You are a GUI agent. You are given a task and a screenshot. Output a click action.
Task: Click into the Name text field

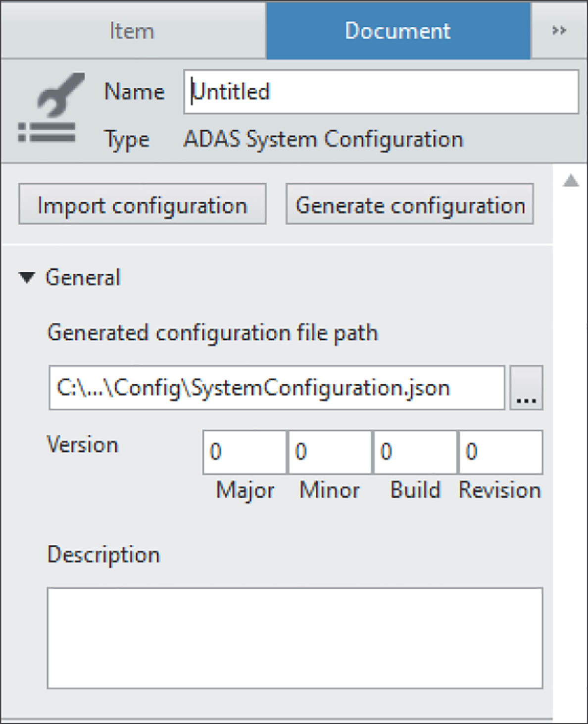381,92
